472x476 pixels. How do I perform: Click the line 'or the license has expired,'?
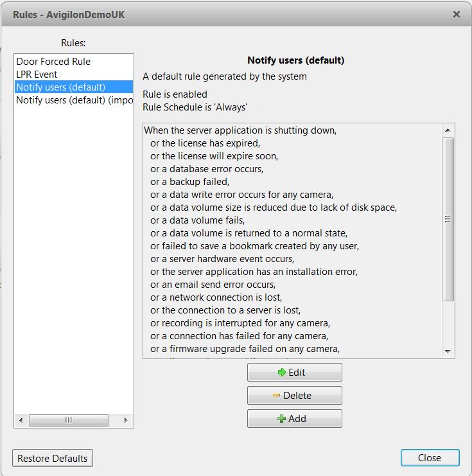[205, 143]
